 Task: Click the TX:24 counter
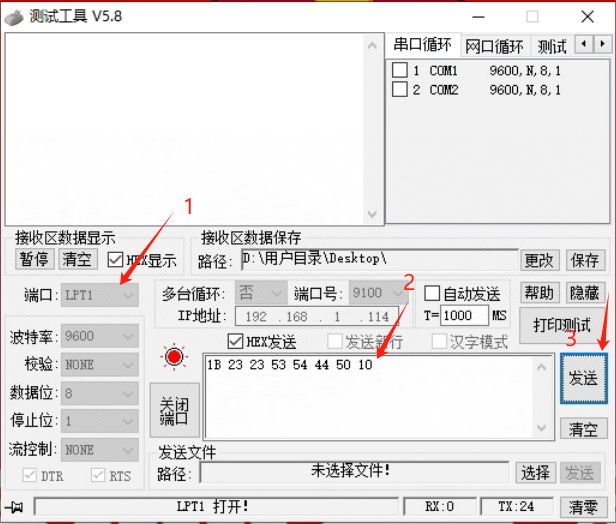click(x=516, y=507)
